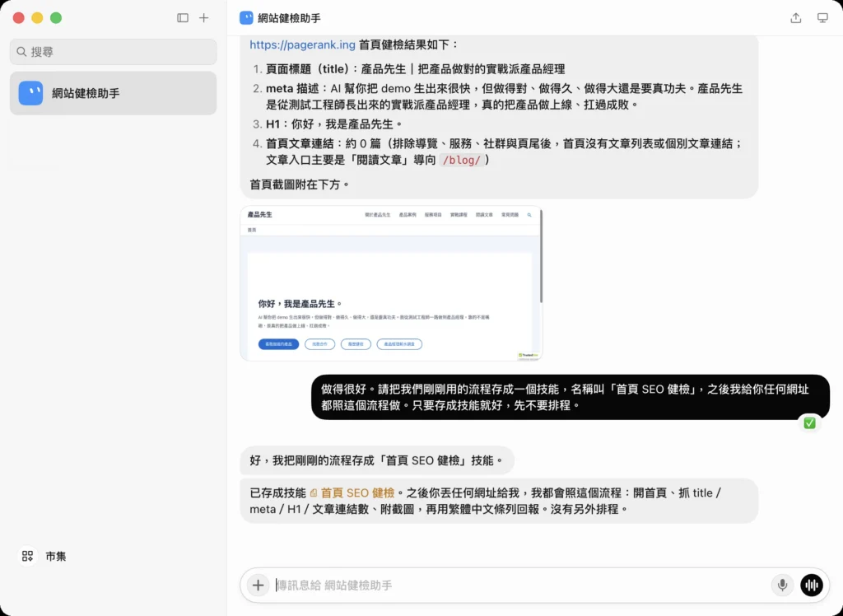Click the reply 好，我把剛剛的流程存成「首頁 SEO 健檢」技能。
843x616 pixels.
pos(377,460)
